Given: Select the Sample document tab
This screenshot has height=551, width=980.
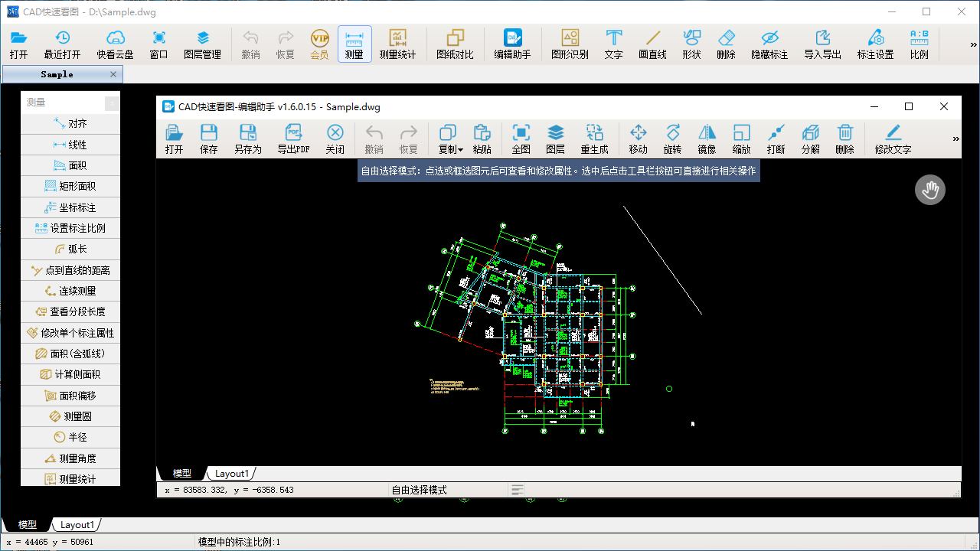Looking at the screenshot, I should point(57,74).
